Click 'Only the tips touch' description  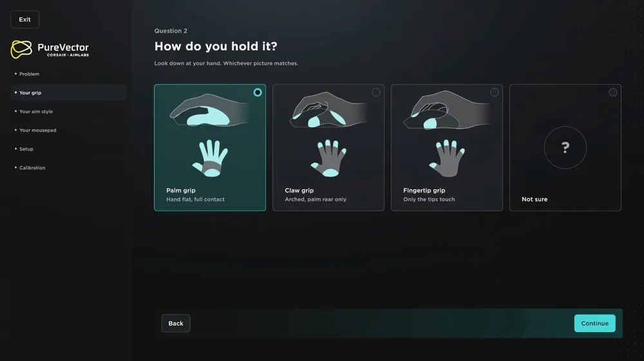pos(429,199)
